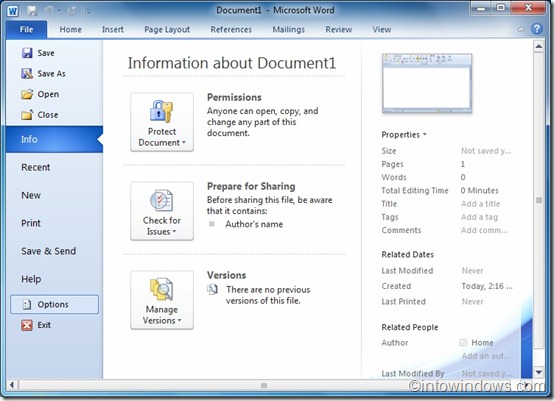Click the Save As icon
The image size is (555, 401).
point(27,74)
